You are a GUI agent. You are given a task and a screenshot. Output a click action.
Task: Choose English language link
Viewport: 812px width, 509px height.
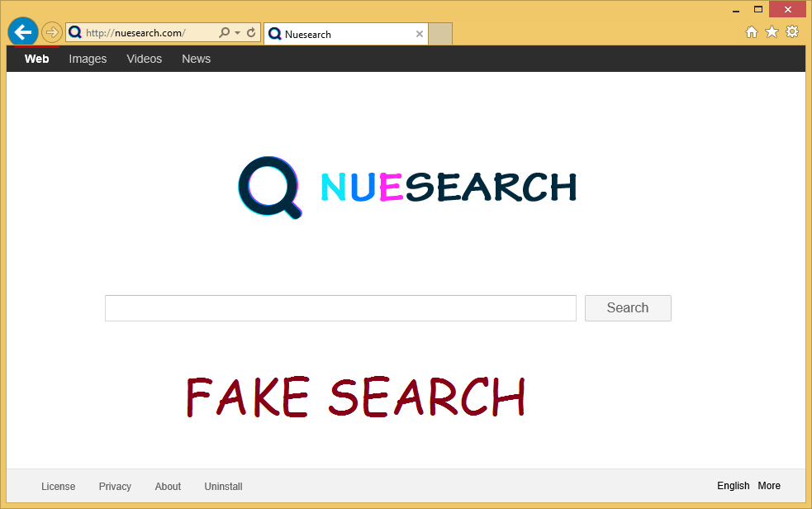734,486
